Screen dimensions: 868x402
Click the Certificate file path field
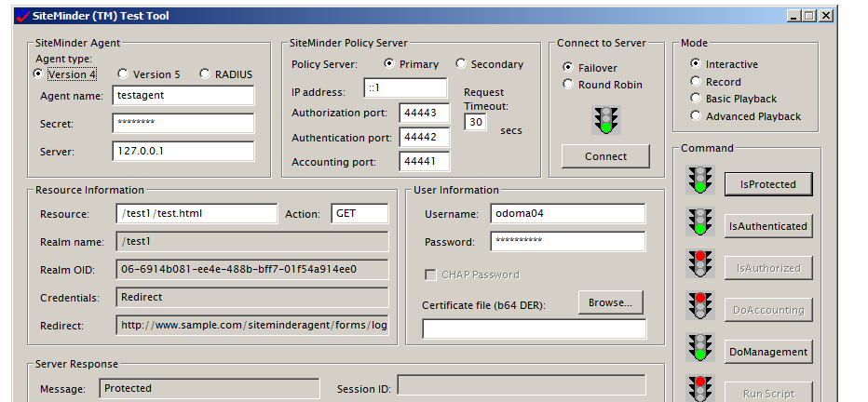point(535,328)
